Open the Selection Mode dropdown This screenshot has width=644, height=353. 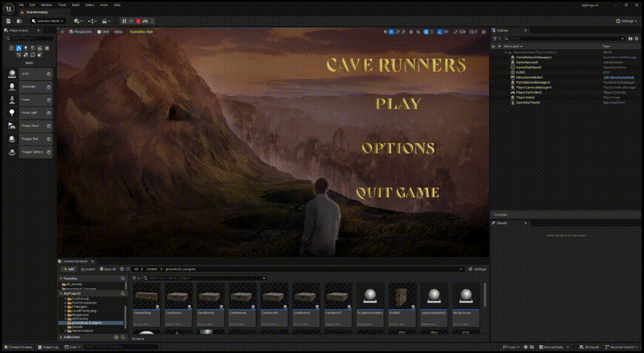(x=48, y=21)
